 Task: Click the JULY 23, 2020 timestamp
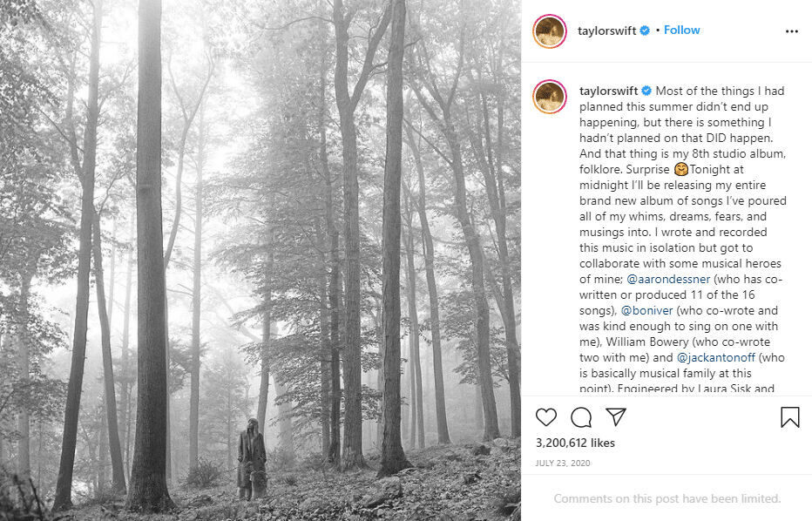point(562,463)
